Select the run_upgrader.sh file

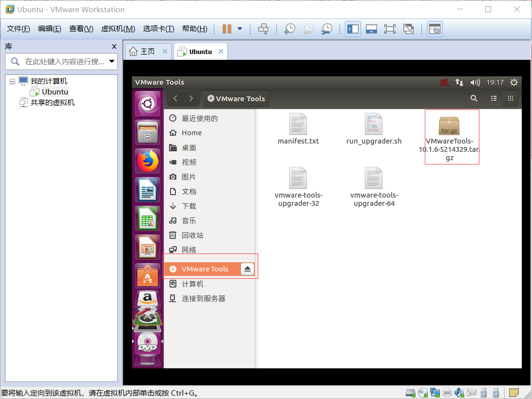click(374, 129)
